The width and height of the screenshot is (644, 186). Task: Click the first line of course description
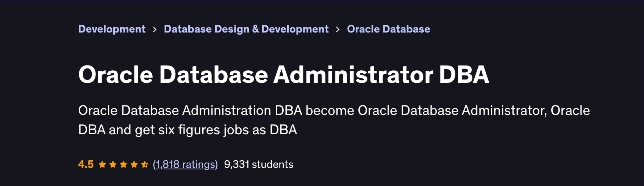[333, 110]
